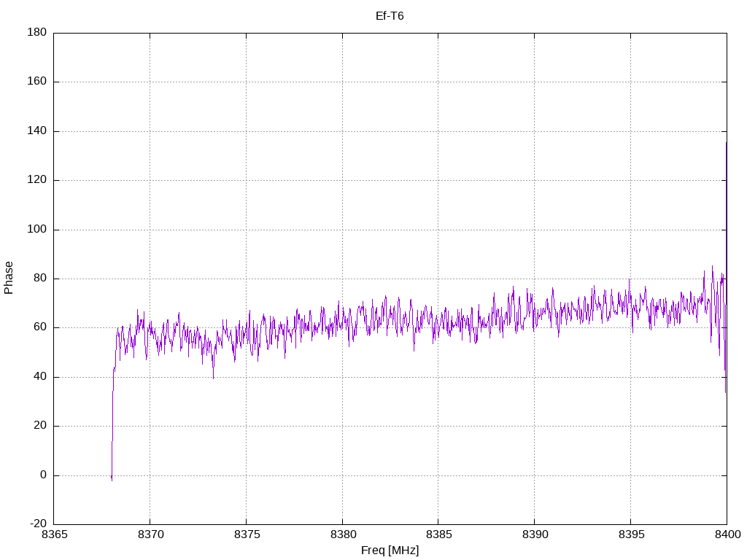This screenshot has height=560, width=747.
Task: Click the 8365 tick label on x-axis
Action: 54,535
